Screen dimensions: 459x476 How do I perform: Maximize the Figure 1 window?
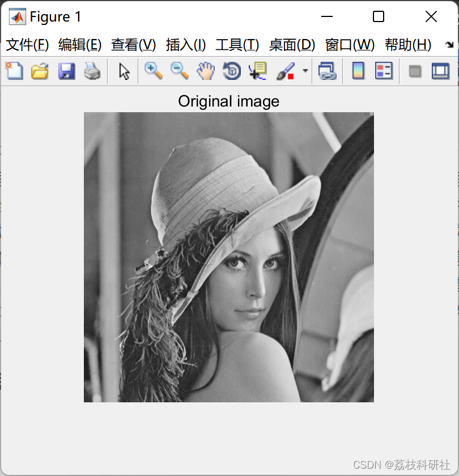[379, 16]
